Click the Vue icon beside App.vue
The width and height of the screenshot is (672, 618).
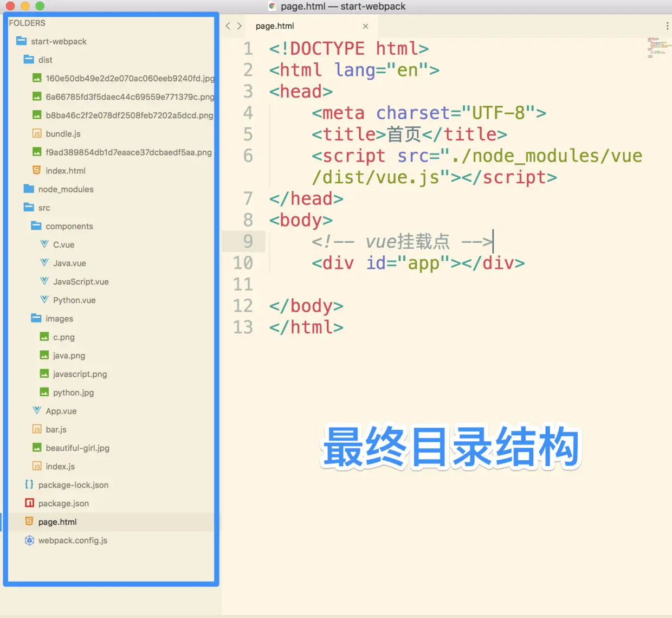pyautogui.click(x=37, y=410)
